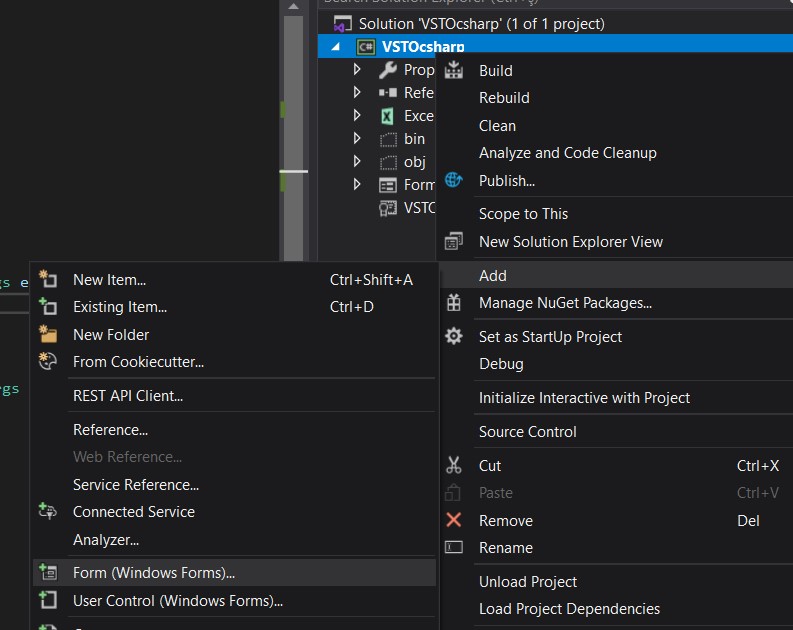Click the Set as StartUp Project gear icon
Viewport: 793px width, 630px height.
coord(454,336)
